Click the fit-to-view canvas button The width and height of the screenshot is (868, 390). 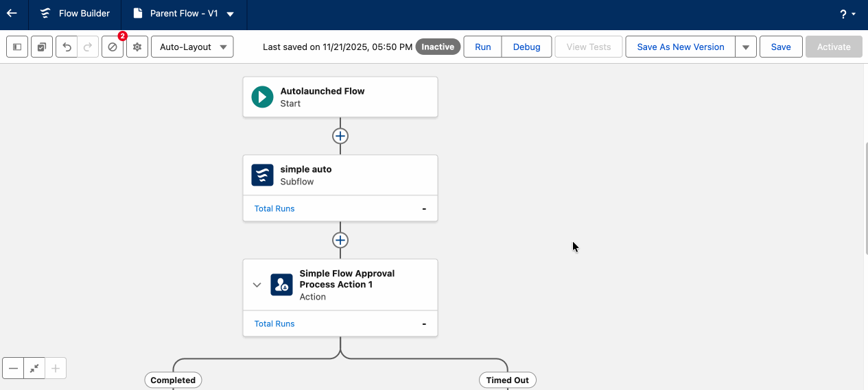point(34,368)
